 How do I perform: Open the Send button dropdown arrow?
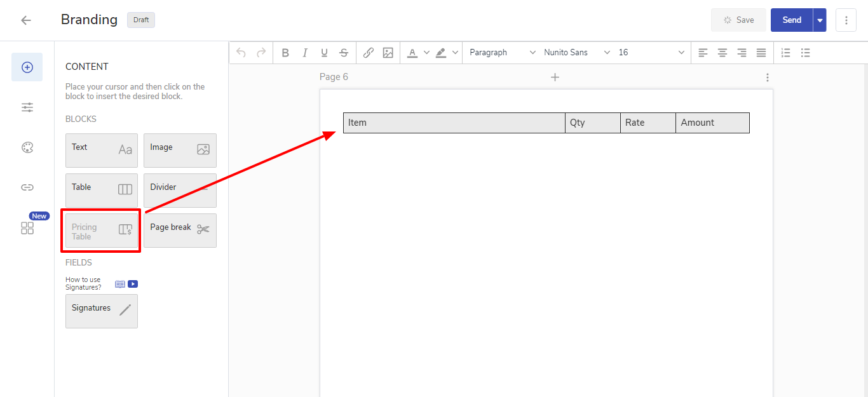[820, 20]
